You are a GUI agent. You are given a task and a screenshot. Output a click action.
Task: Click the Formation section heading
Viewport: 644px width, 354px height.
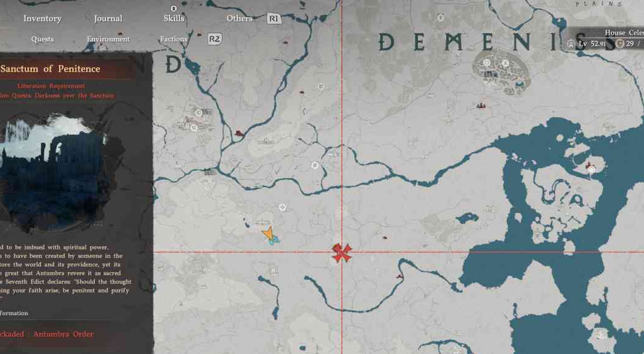click(14, 313)
